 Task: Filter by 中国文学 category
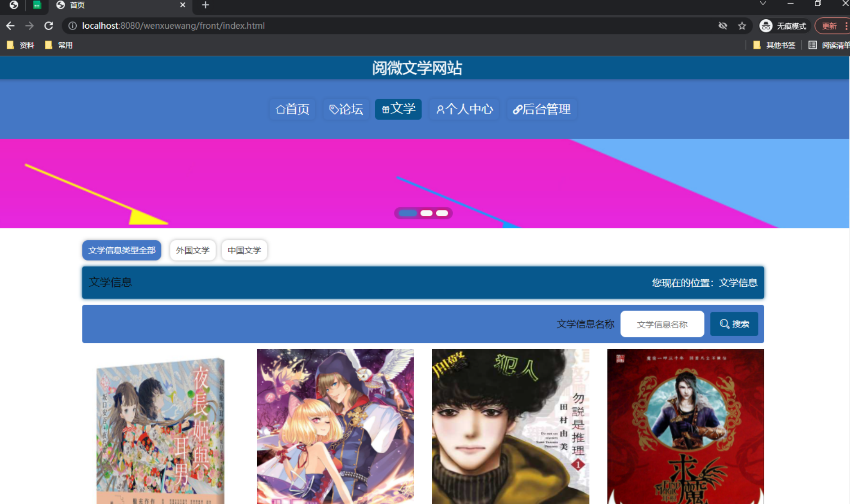244,250
